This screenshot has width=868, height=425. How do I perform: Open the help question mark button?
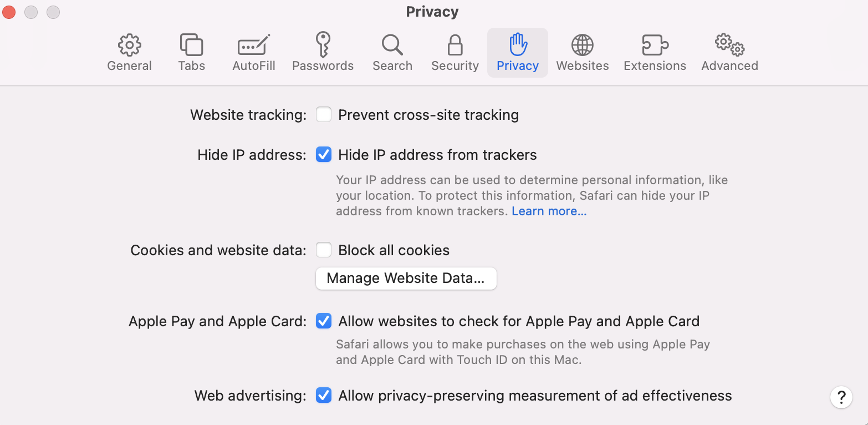pos(841,397)
